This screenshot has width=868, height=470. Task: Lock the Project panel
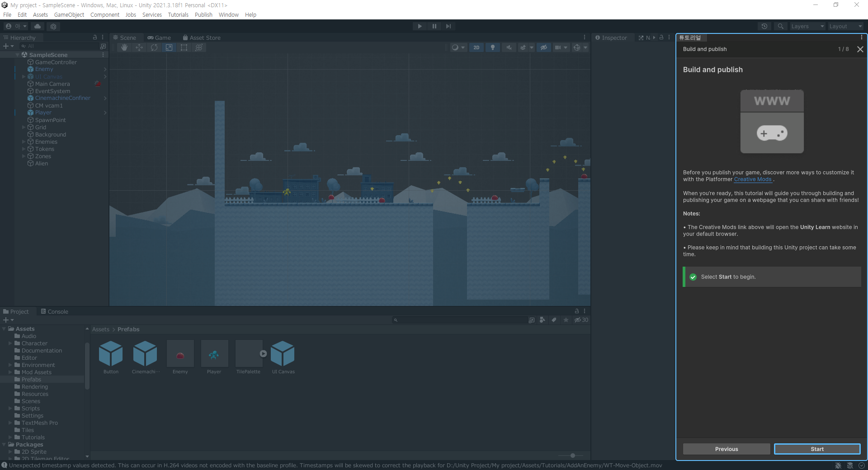click(x=577, y=311)
